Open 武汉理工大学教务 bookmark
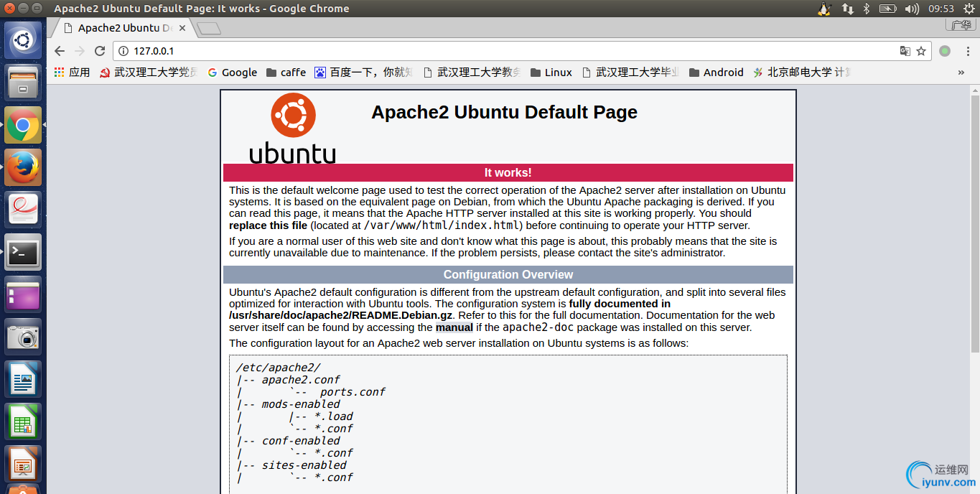 click(472, 73)
